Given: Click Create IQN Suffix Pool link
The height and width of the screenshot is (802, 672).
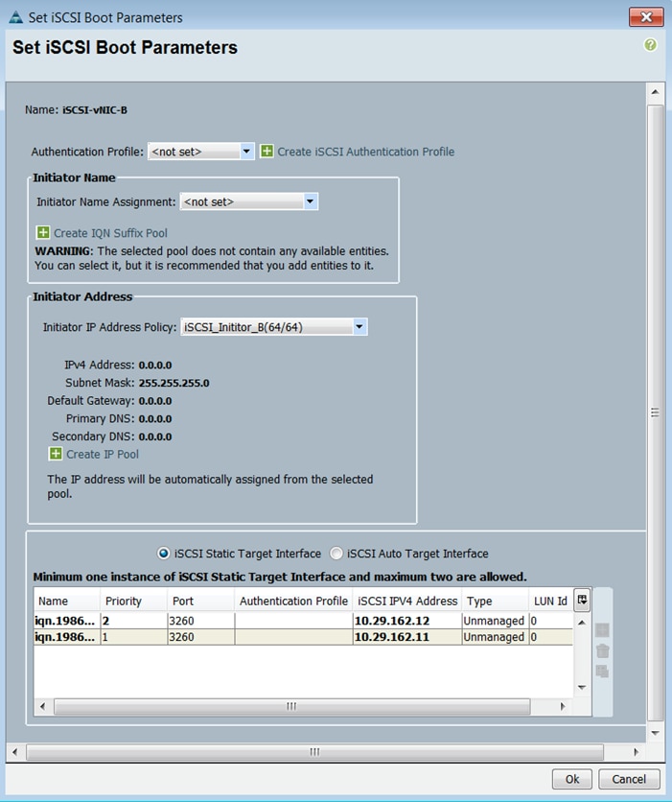Looking at the screenshot, I should 111,233.
